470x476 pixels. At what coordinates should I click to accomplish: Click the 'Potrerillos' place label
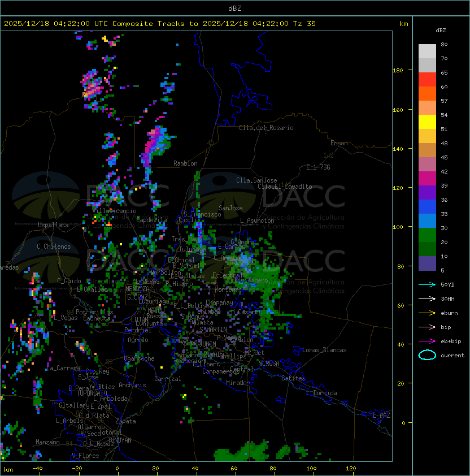tap(94, 312)
